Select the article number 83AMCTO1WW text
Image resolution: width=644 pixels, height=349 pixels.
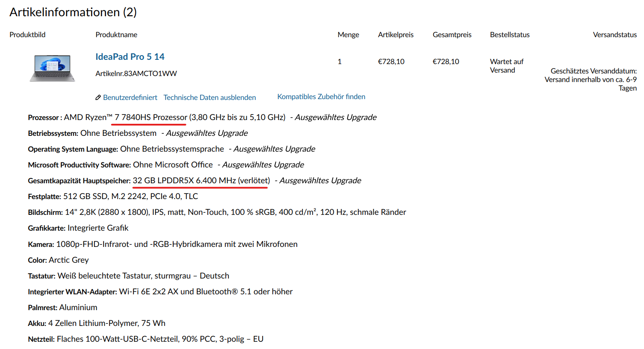pos(151,73)
